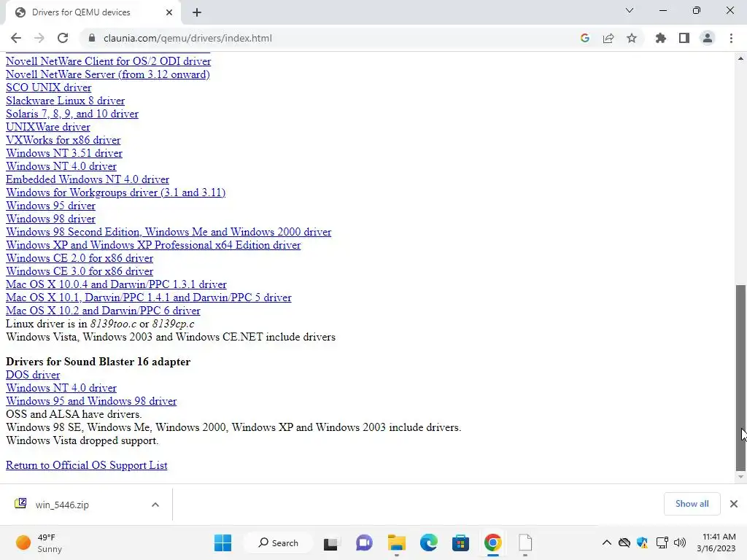Open Sound Blaster Windows NT 4.0 driver
Screen dimensions: 747x560
[x=61, y=388]
